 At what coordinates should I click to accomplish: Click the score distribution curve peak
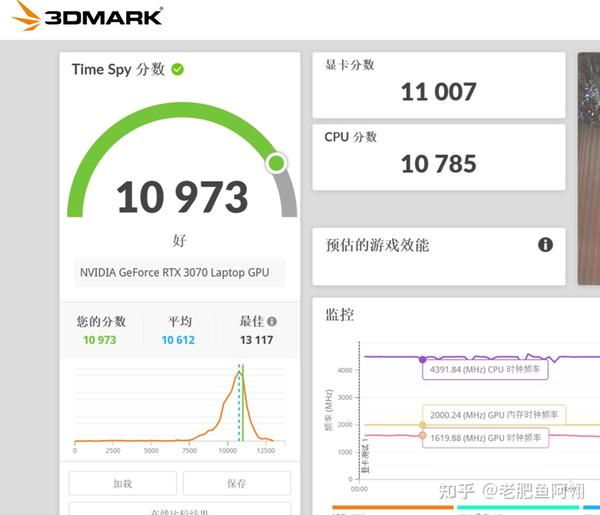point(239,372)
